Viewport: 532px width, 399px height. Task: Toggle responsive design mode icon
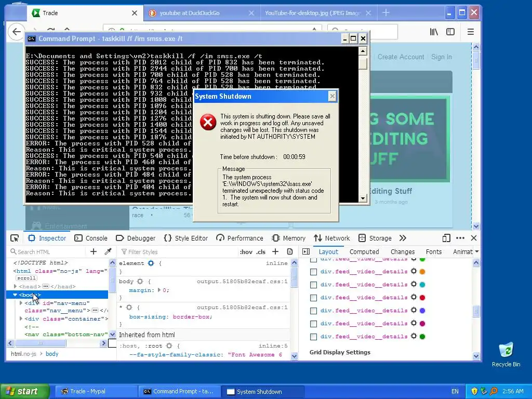click(446, 238)
